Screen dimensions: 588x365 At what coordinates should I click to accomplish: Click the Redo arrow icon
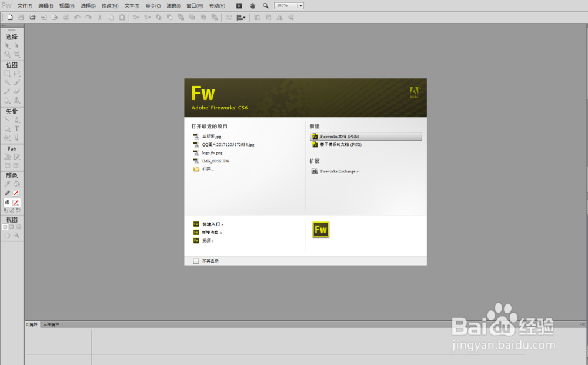click(89, 17)
